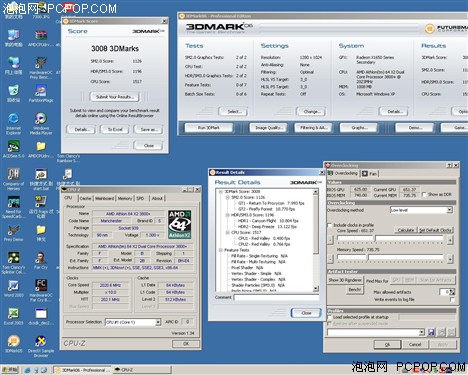468x375 pixels.
Task: Toggle the Show as DDR checkbox
Action: point(424,194)
